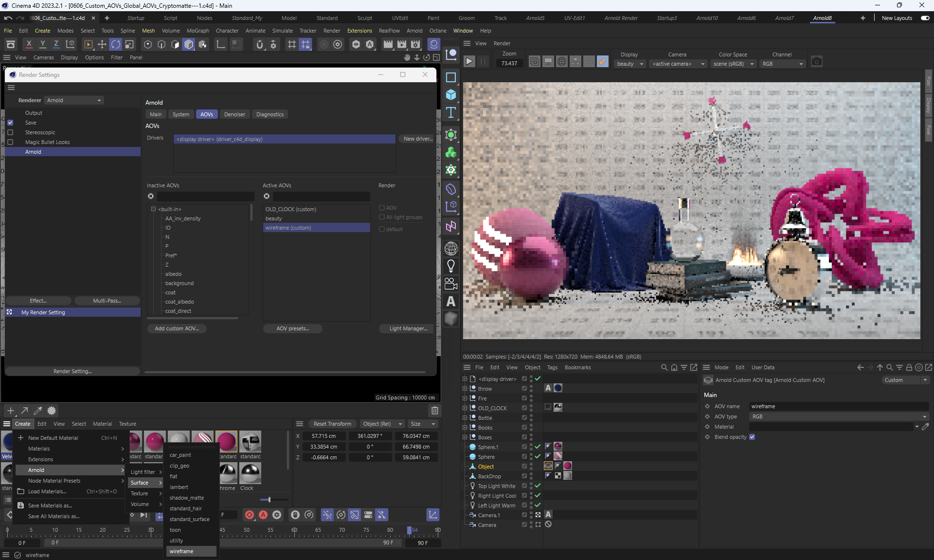Enable the Magic Bullet Looks checkbox
Screen dimensions: 934x560
pyautogui.click(x=10, y=142)
